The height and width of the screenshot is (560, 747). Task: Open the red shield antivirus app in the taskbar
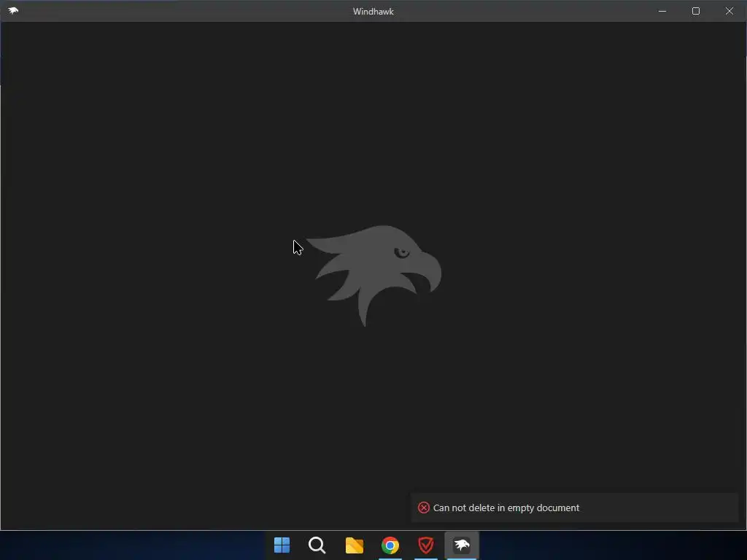[426, 545]
